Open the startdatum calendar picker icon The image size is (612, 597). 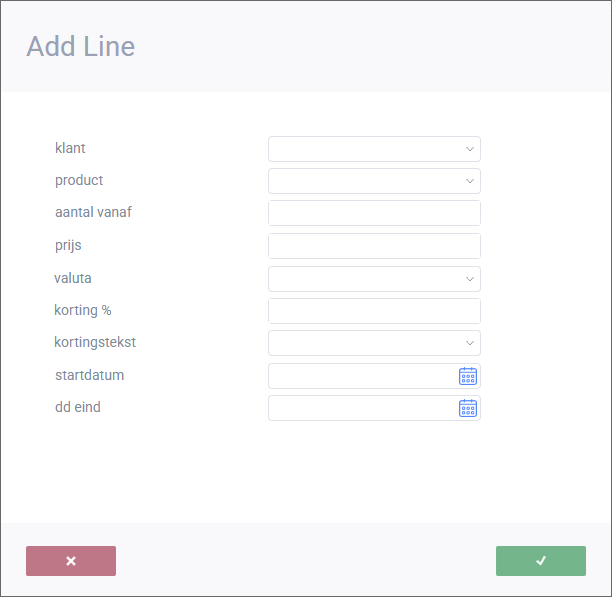468,376
